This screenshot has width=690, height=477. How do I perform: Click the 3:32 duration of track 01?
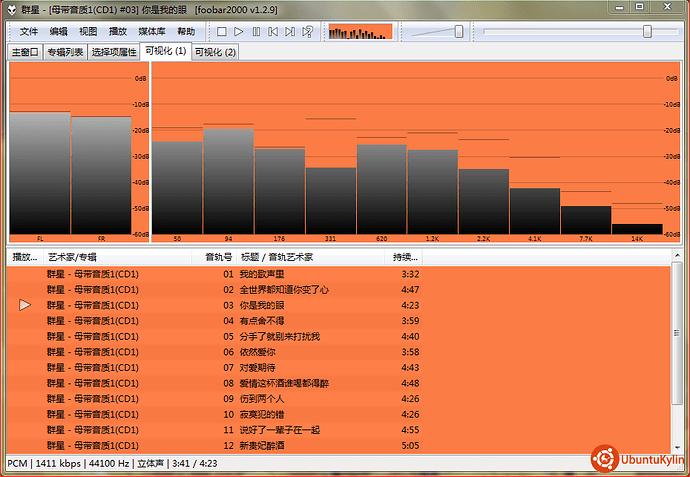point(410,274)
